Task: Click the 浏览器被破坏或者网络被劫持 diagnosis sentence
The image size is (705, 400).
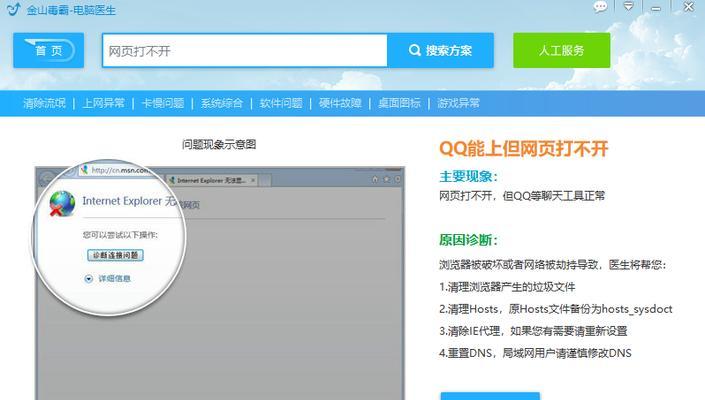Action: pyautogui.click(x=552, y=265)
